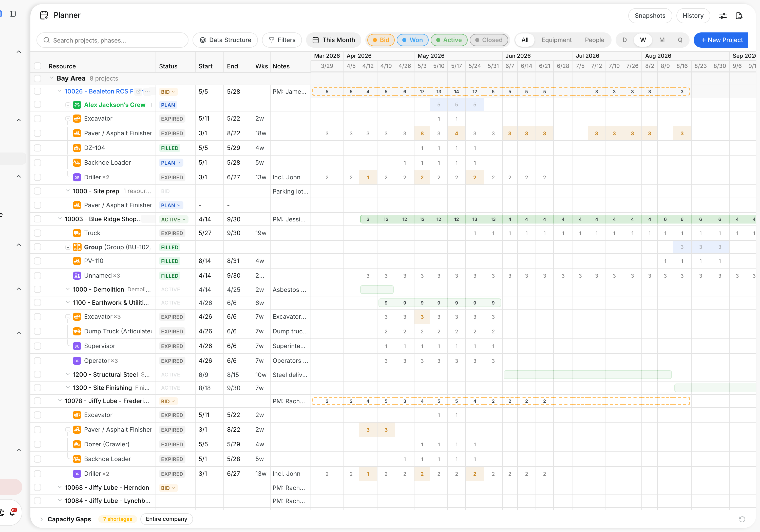Click the Entire company scope pill
The image size is (760, 532).
[x=166, y=519]
